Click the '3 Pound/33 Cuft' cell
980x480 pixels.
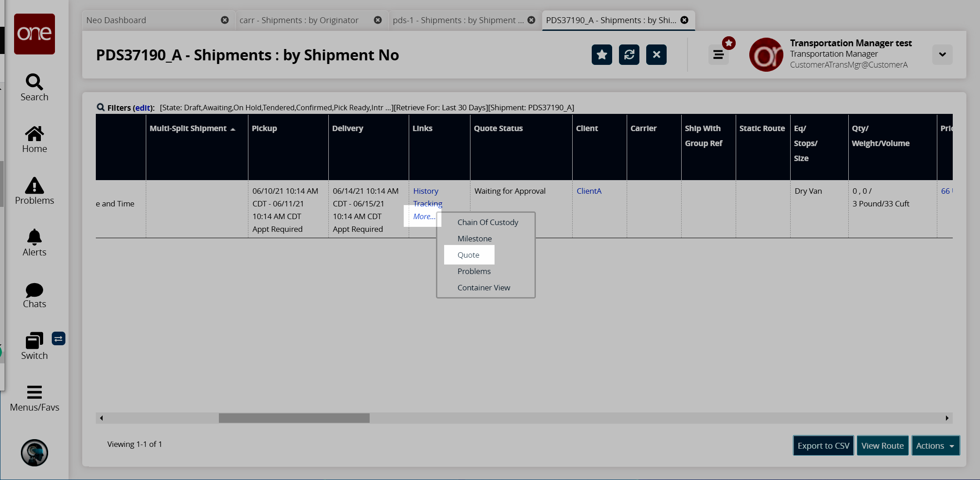[881, 204]
